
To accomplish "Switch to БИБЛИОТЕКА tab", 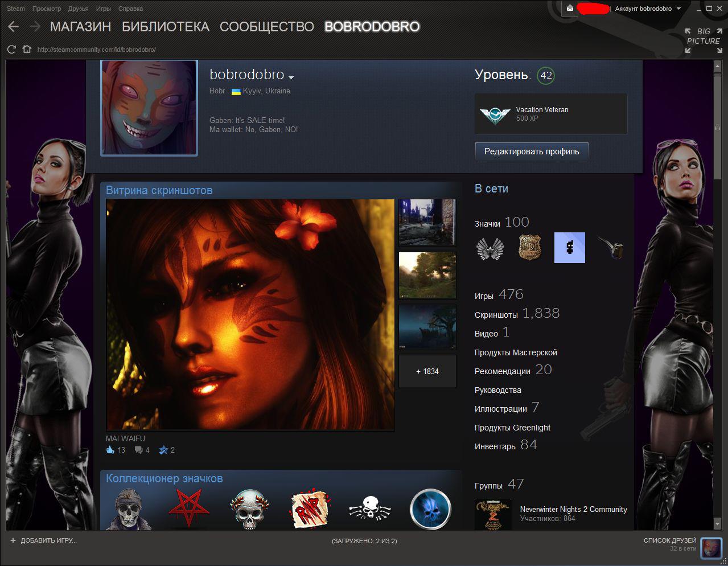I will pos(166,27).
